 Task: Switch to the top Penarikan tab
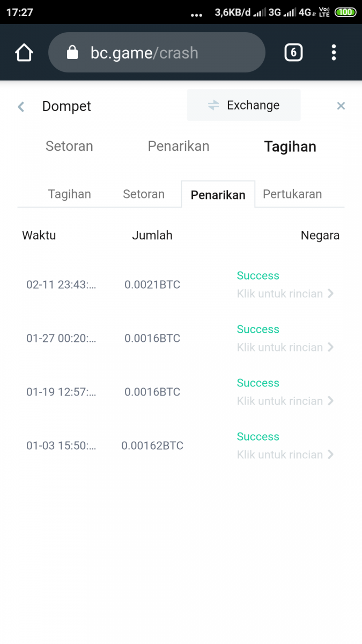click(x=179, y=147)
